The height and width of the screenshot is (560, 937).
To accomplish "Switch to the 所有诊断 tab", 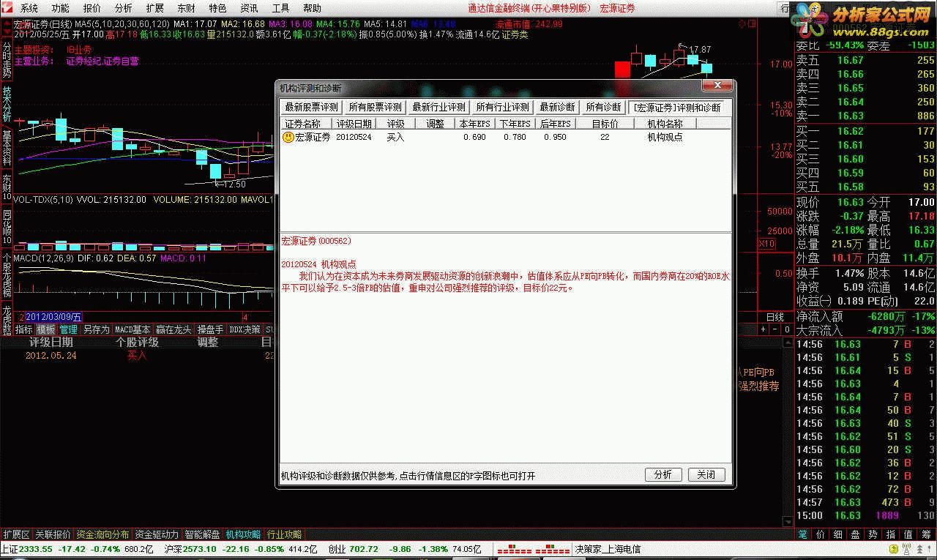I will pos(603,107).
